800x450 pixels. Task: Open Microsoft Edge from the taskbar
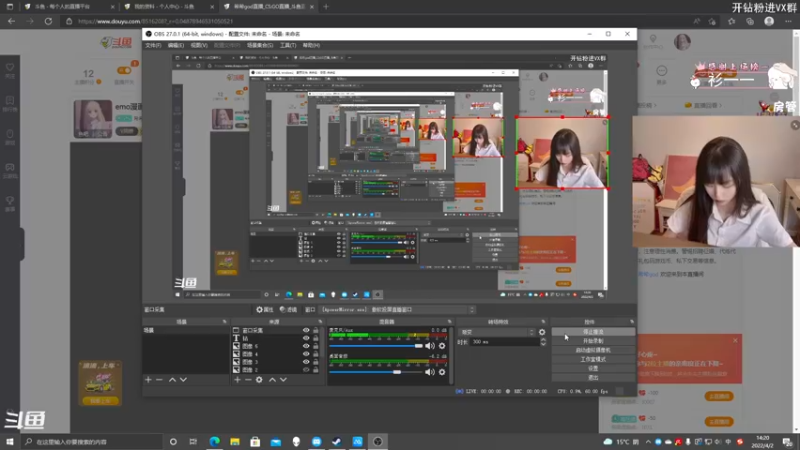214,441
